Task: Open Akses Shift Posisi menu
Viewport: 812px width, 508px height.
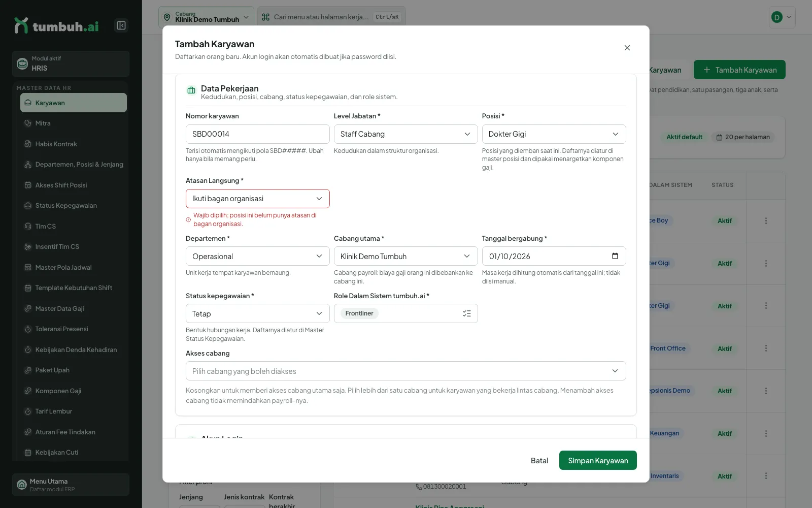Action: click(x=74, y=185)
